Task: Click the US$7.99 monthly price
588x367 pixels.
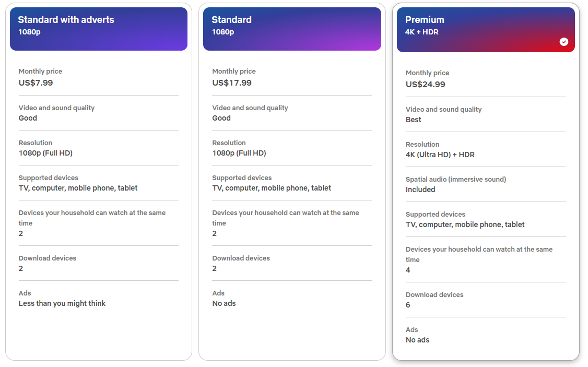Action: [36, 82]
